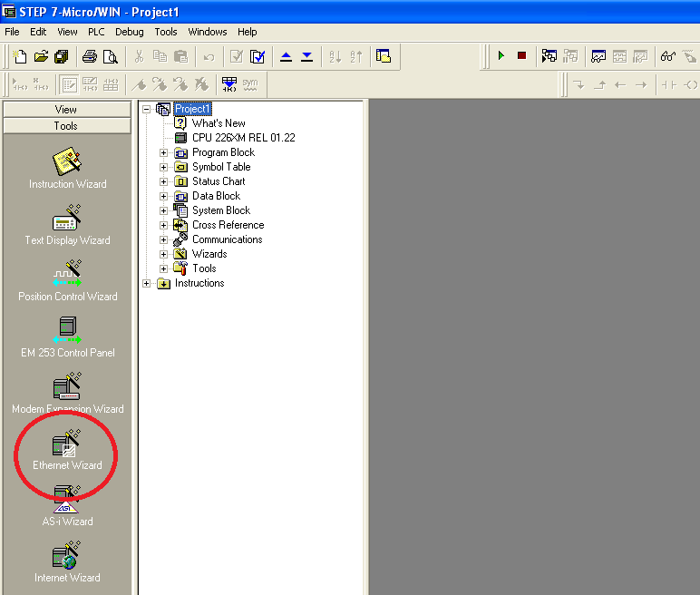Open What's New tree item
The image size is (700, 595).
tap(219, 123)
